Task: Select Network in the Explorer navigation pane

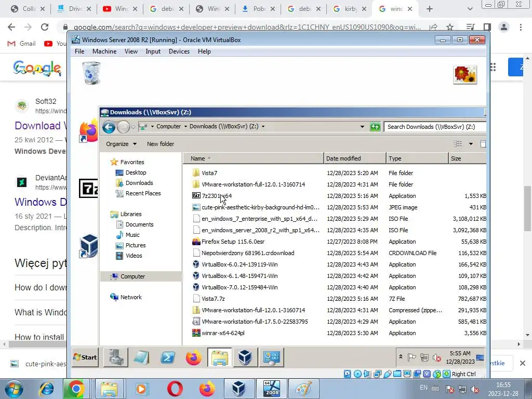Action: tap(126, 297)
